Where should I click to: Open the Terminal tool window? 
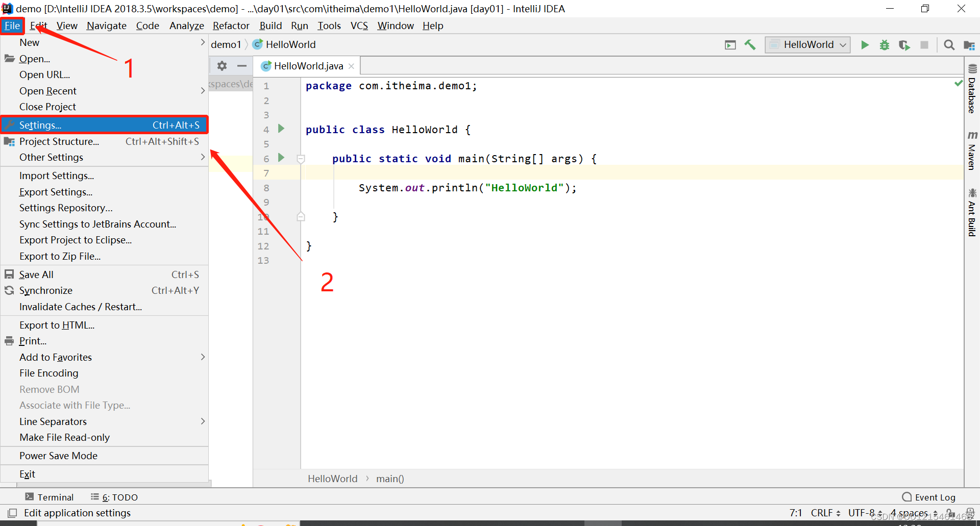50,497
